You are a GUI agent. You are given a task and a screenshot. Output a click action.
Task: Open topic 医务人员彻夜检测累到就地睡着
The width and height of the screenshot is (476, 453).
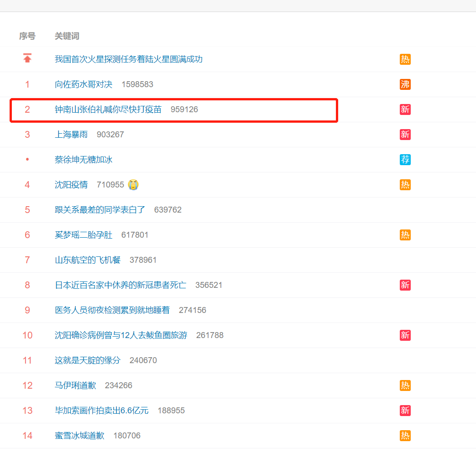tap(112, 310)
